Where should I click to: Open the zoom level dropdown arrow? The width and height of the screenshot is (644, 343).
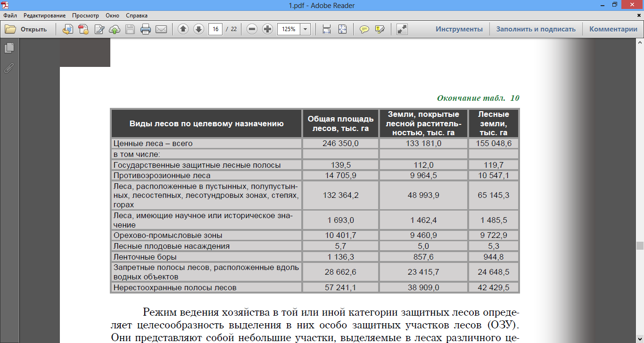[x=305, y=29]
